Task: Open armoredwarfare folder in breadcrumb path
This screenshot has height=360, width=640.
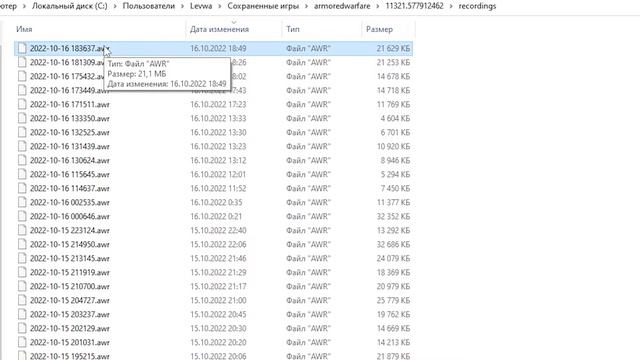Action: click(x=342, y=6)
